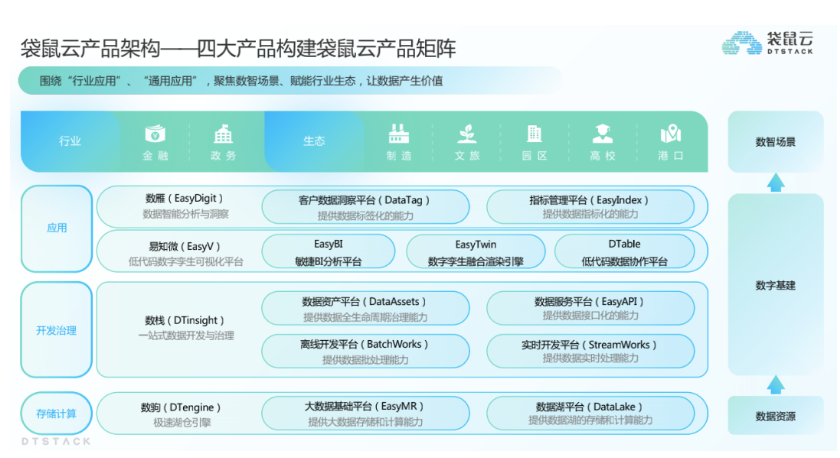Screen dimensions: 840x458
Task: Open the 数栈 (DTinsight) product entry
Action: click(x=185, y=328)
